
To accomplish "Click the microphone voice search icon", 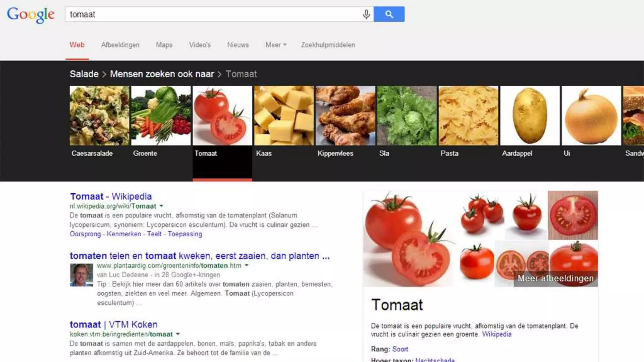I will [366, 14].
